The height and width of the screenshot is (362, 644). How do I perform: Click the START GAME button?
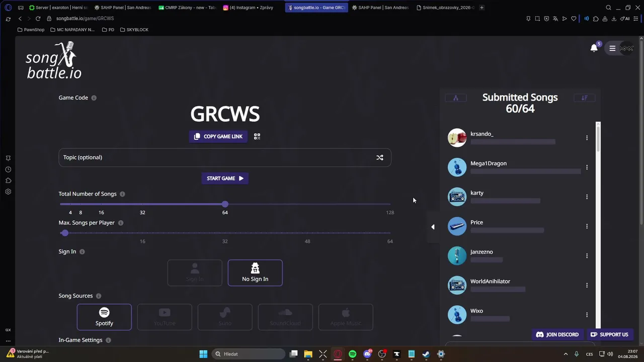(225, 178)
